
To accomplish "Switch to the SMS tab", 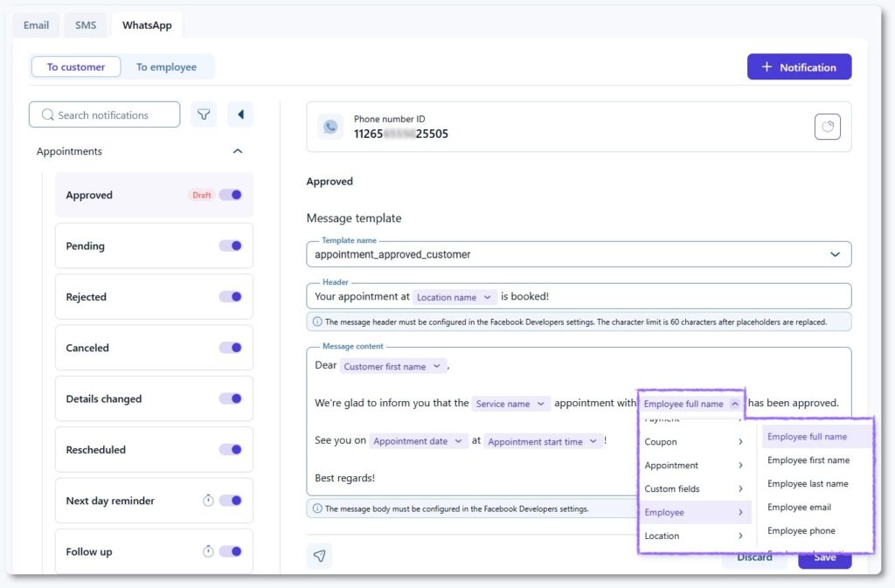I will 86,25.
